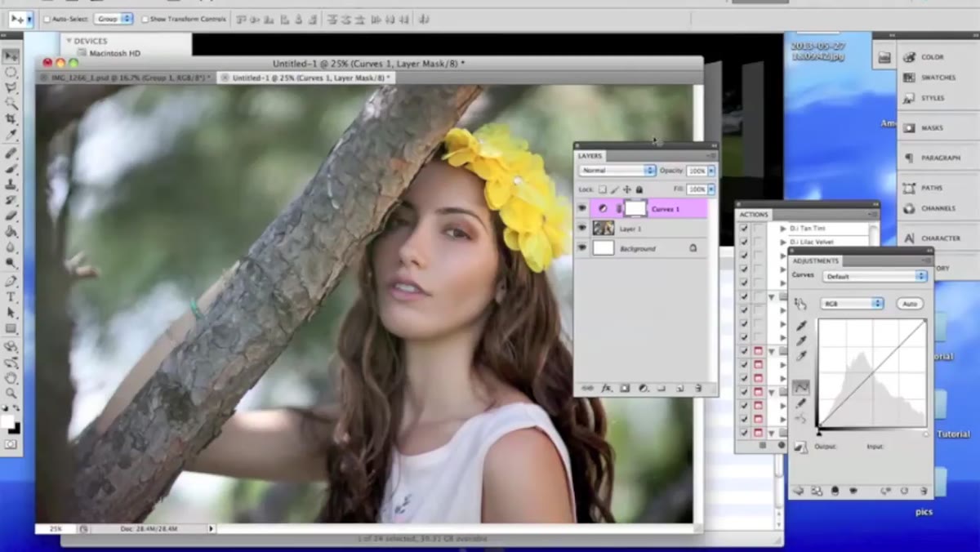Toggle Quick Mask mode

click(x=11, y=444)
